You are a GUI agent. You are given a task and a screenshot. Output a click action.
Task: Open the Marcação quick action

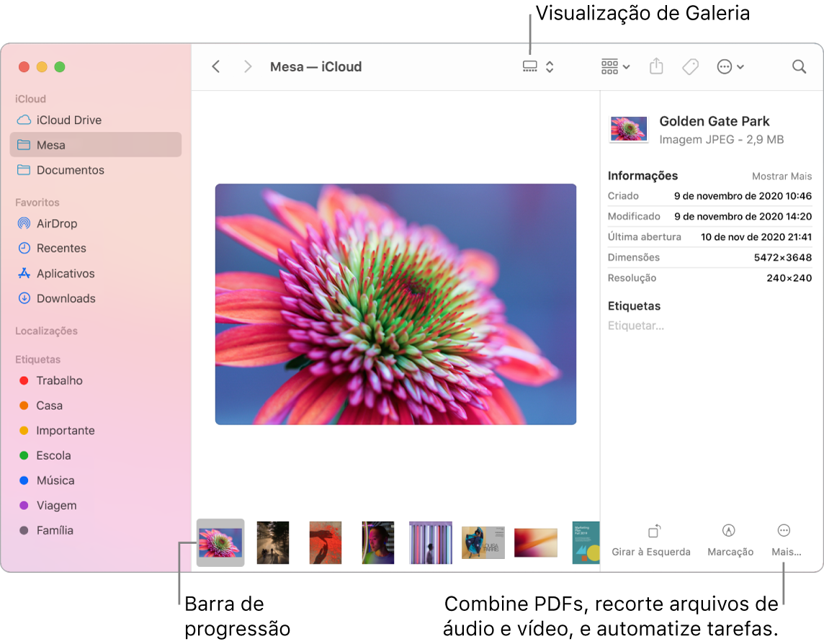pos(730,540)
